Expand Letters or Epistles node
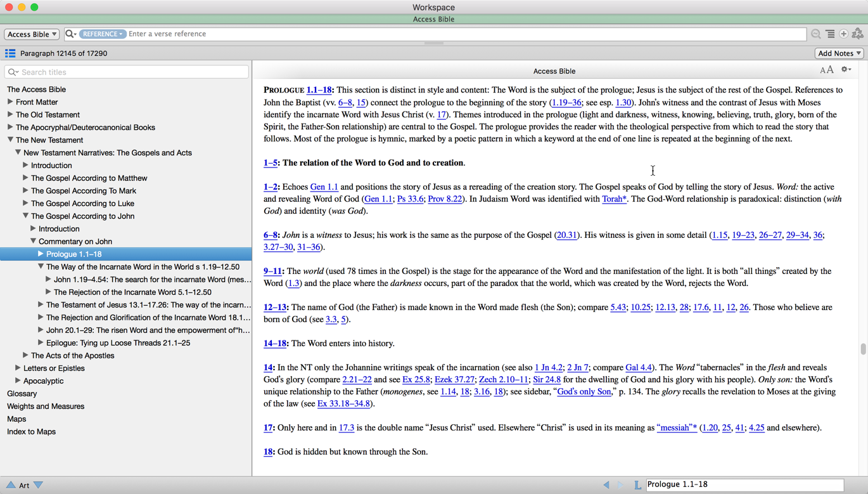The width and height of the screenshot is (868, 494). 18,368
